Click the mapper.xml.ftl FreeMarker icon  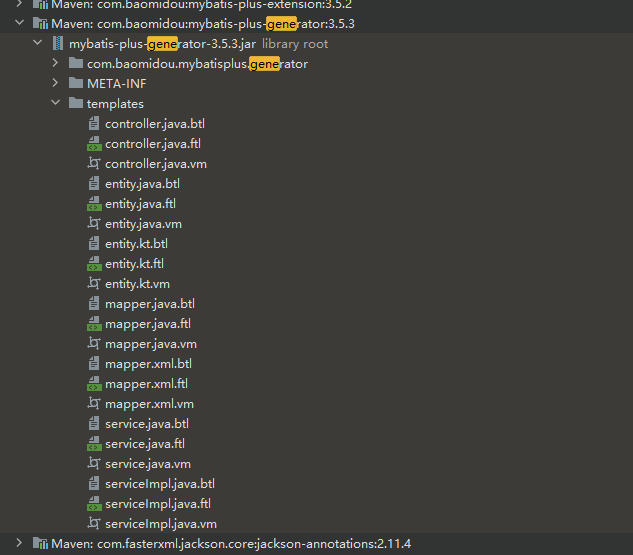pyautogui.click(x=94, y=383)
